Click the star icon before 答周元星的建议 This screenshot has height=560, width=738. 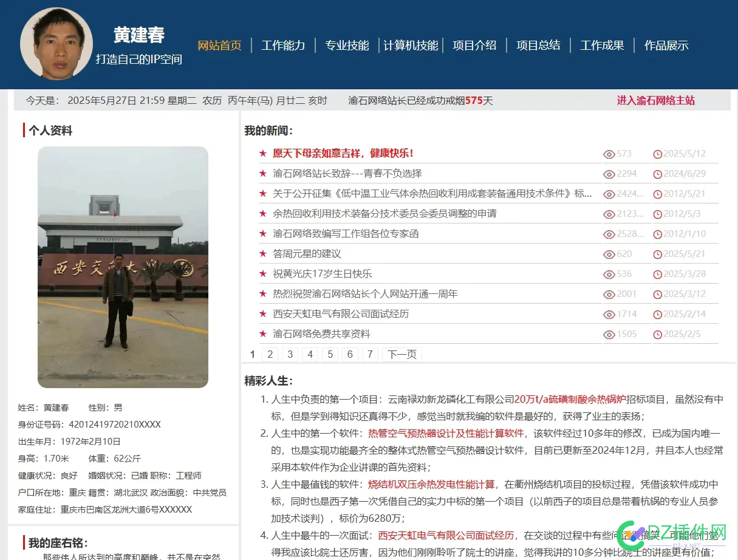(263, 254)
